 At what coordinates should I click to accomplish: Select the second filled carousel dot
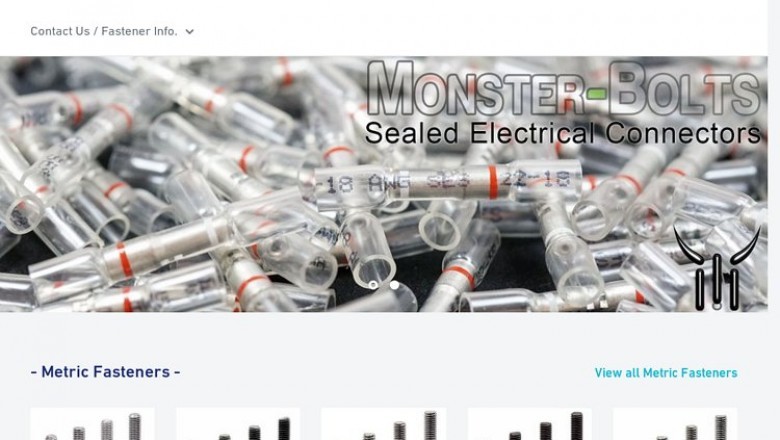[394, 285]
